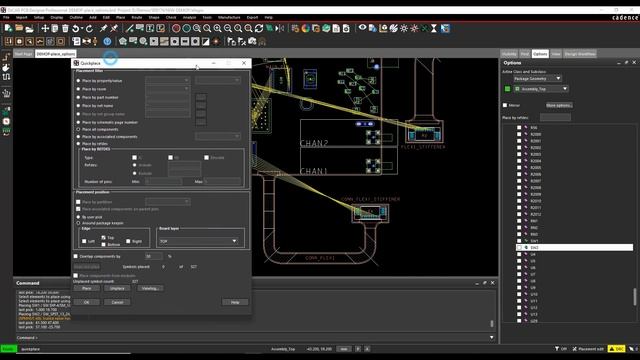Click the Redo arrow icon
Screen dimensions: 640x360
(89, 28)
